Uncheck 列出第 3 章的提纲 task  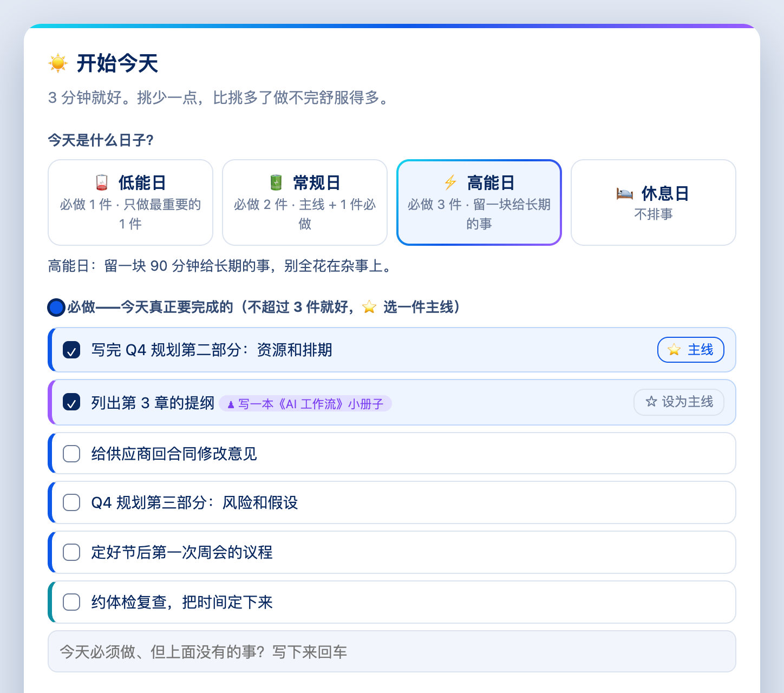[71, 402]
